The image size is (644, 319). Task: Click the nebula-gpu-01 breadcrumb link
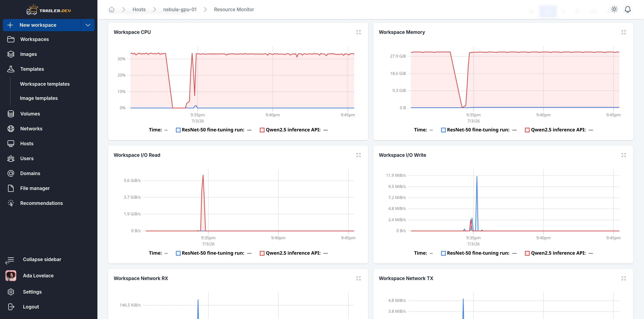point(180,9)
